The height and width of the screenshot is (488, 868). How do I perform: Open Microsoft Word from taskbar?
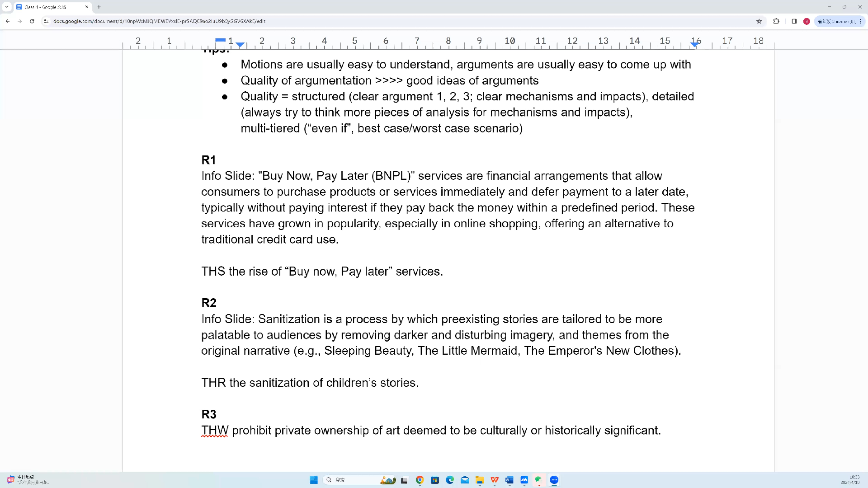coord(509,480)
